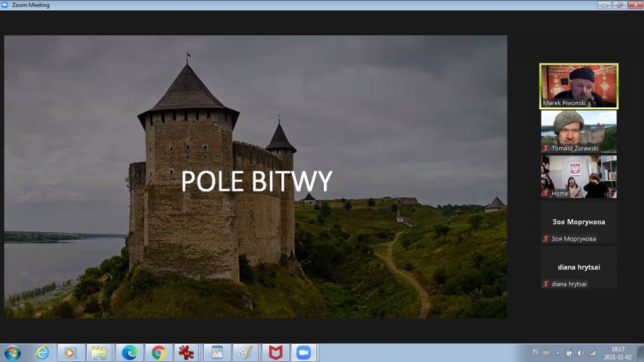The height and width of the screenshot is (362, 644).
Task: Open the system clock and date
Action: point(618,353)
